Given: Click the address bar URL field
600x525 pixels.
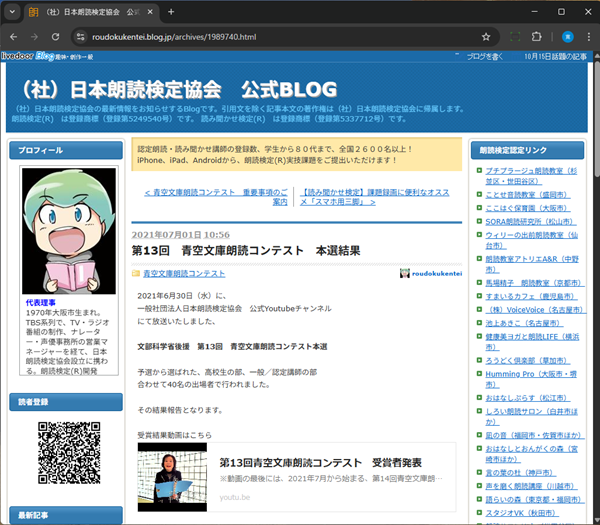Looking at the screenshot, I should click(x=280, y=37).
